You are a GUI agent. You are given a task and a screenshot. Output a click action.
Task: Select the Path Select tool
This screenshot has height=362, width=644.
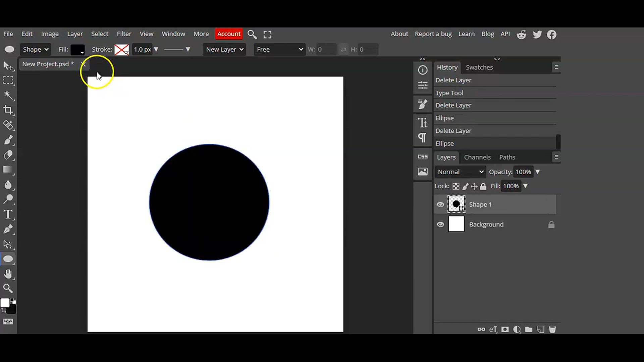(x=8, y=244)
